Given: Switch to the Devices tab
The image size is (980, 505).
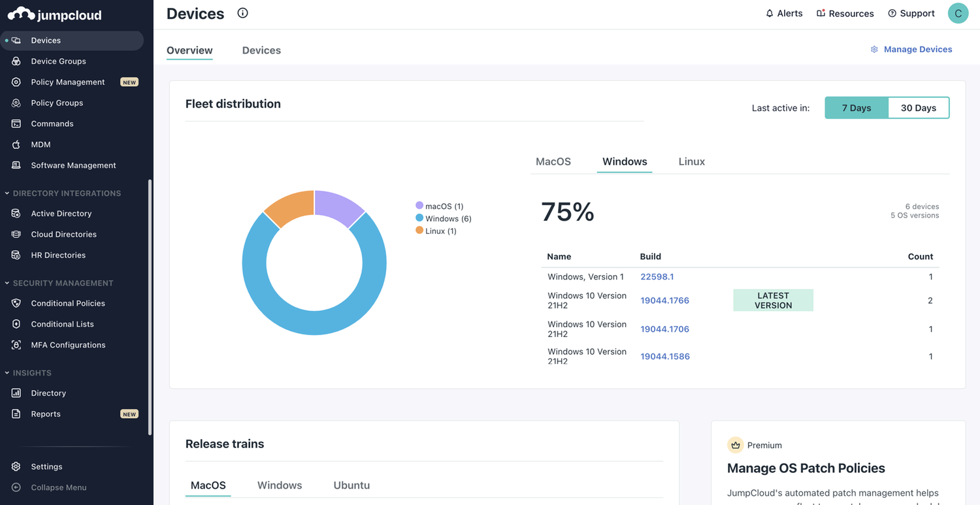Looking at the screenshot, I should coord(261,50).
